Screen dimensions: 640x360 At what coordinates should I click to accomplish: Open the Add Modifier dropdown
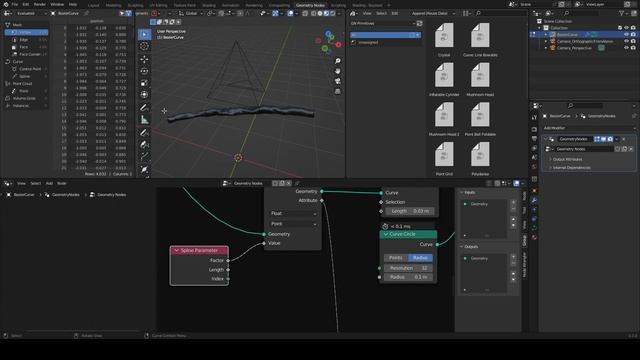pyautogui.click(x=589, y=128)
